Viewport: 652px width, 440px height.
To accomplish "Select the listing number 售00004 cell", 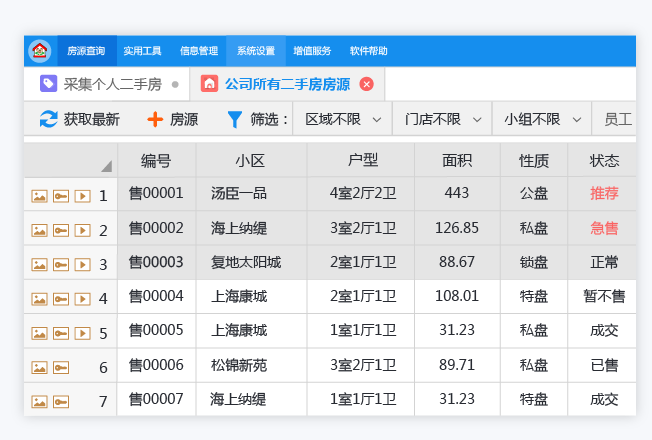I will [x=156, y=296].
